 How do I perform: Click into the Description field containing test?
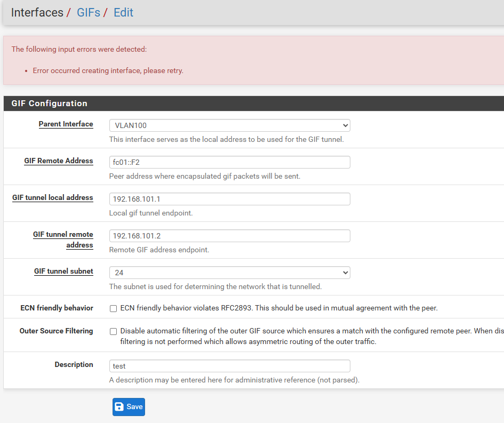click(x=229, y=366)
